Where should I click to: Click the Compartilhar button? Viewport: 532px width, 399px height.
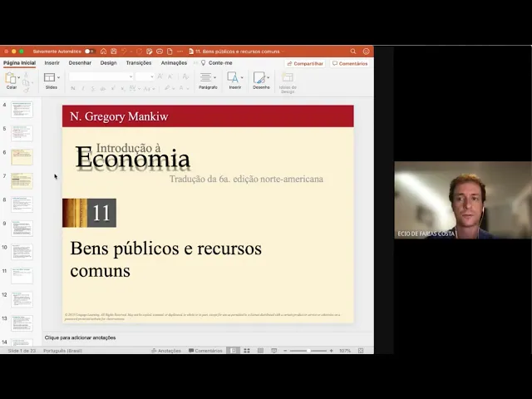pyautogui.click(x=305, y=63)
